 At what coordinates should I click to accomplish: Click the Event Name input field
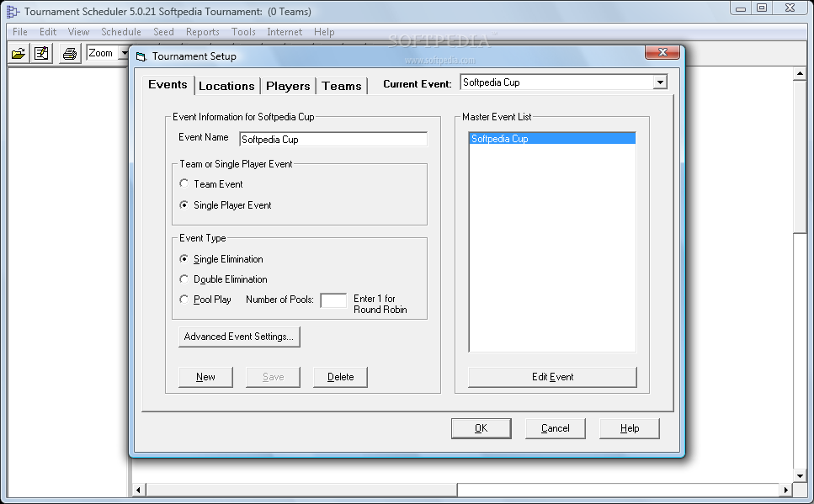tap(333, 139)
